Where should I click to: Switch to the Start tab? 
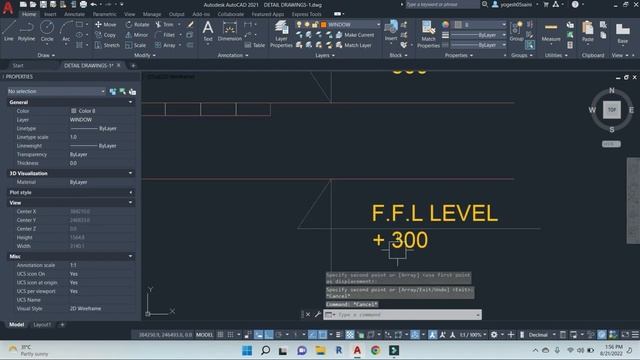18,65
